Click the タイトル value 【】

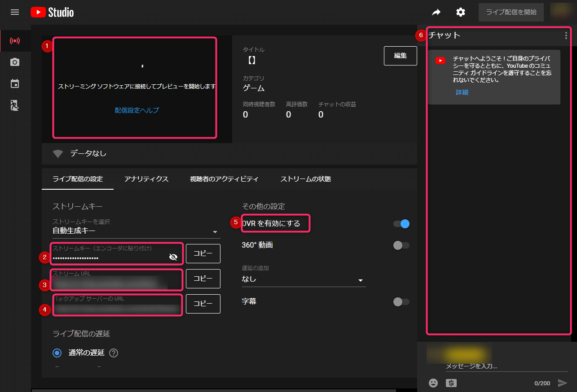pos(252,60)
